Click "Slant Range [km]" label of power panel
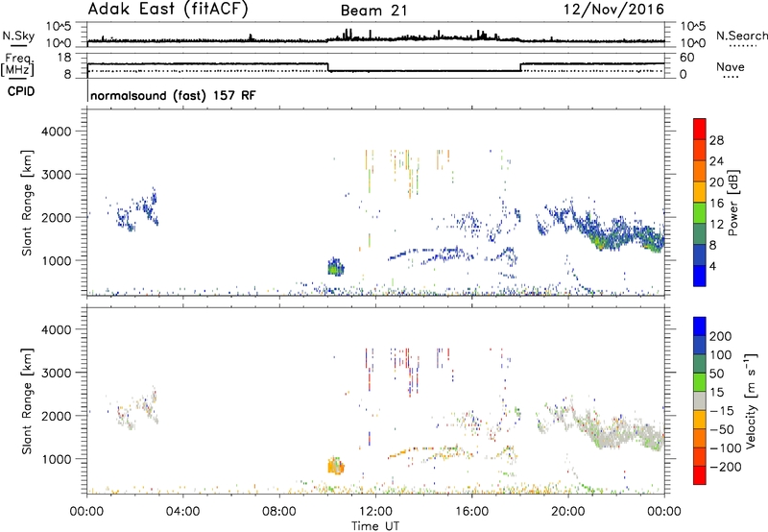The height and width of the screenshot is (532, 768). click(x=27, y=203)
